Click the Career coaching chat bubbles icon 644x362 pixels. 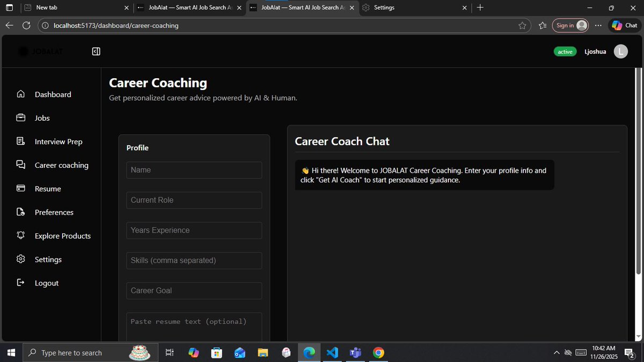pos(21,165)
